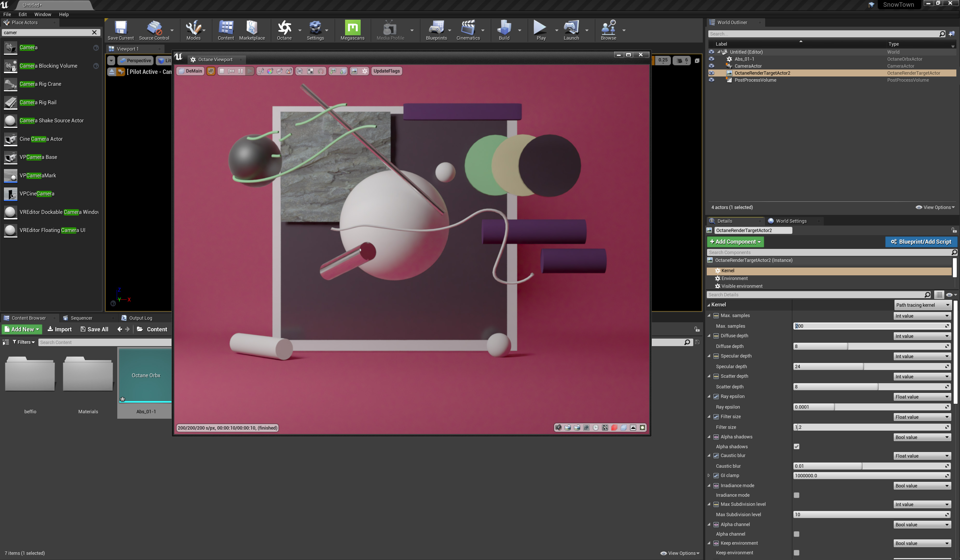
Task: Switch to World Settings tab
Action: click(791, 221)
